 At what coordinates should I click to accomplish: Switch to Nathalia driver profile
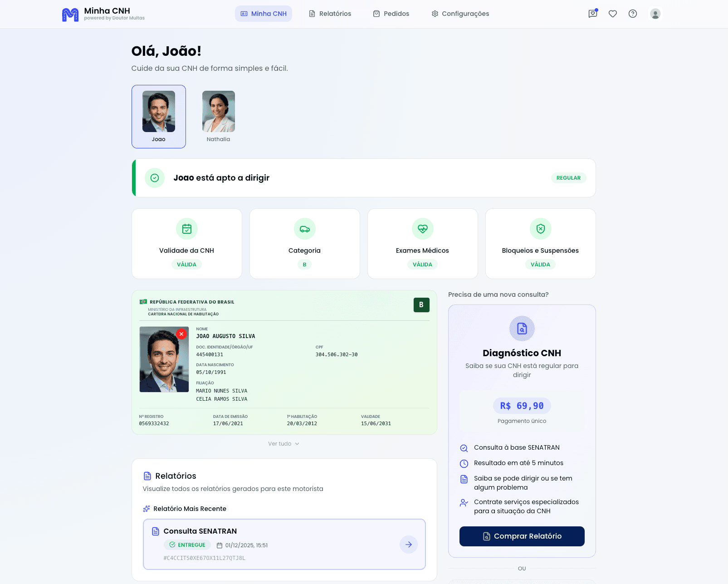pos(218,117)
